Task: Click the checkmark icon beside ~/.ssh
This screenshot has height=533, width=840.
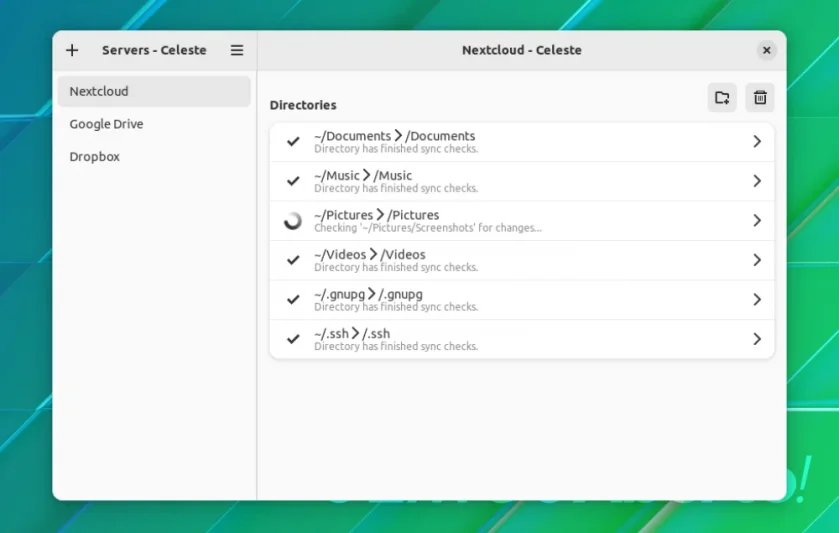Action: coord(292,339)
